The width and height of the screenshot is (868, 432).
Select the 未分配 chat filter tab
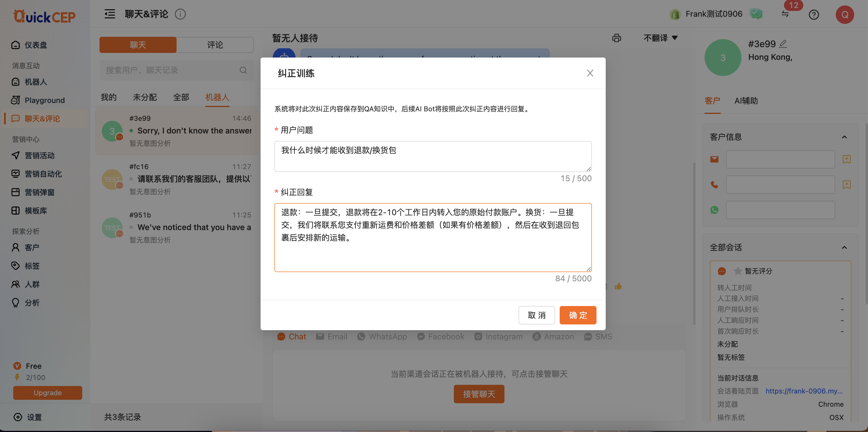pos(145,98)
